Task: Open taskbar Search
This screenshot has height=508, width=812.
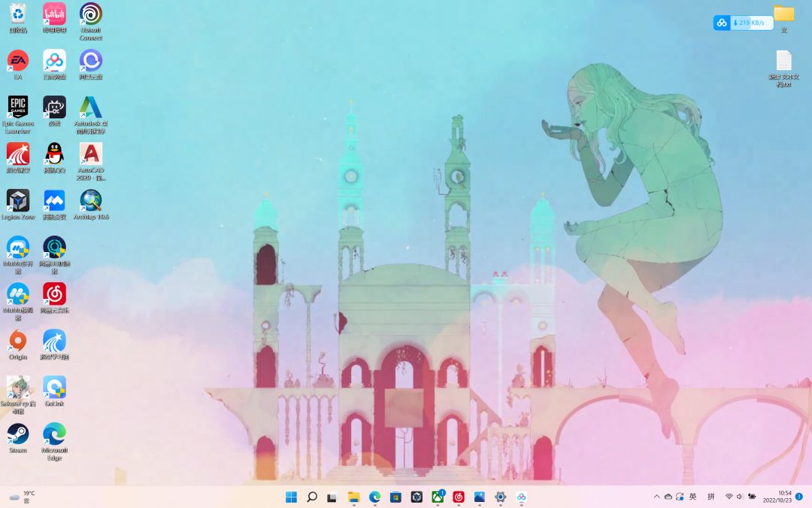Action: [x=312, y=497]
